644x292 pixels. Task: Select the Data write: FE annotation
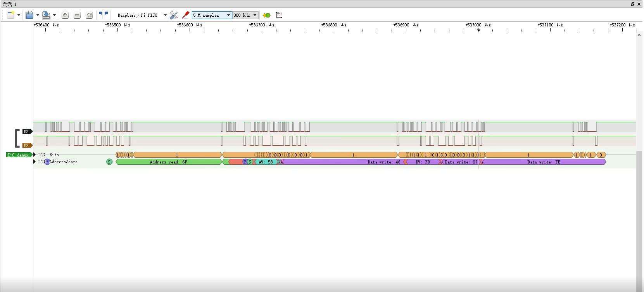(x=544, y=162)
